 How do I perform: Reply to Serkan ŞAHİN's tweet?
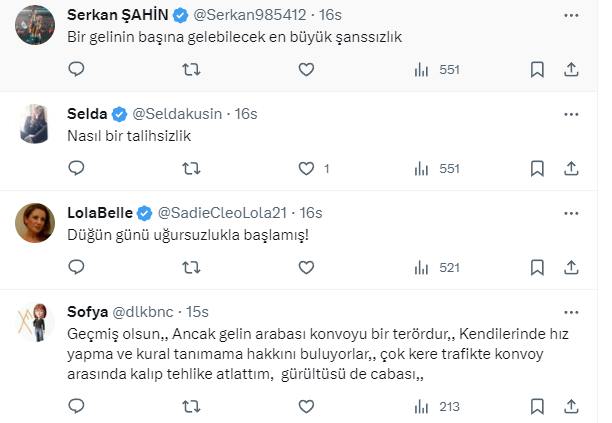coord(77,70)
